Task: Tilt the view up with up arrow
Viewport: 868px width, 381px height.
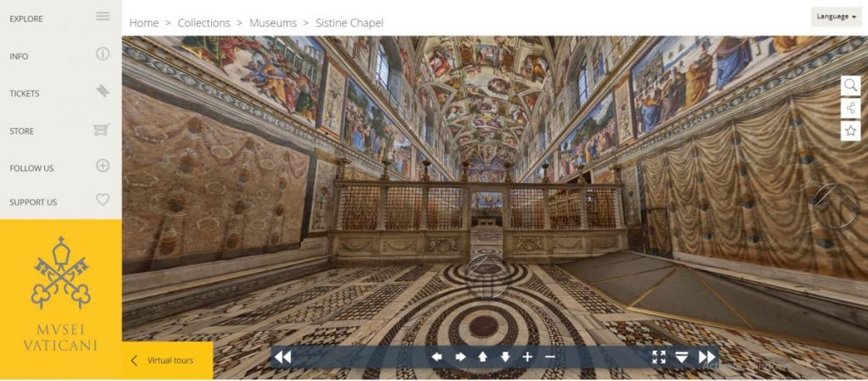Action: coord(482,357)
